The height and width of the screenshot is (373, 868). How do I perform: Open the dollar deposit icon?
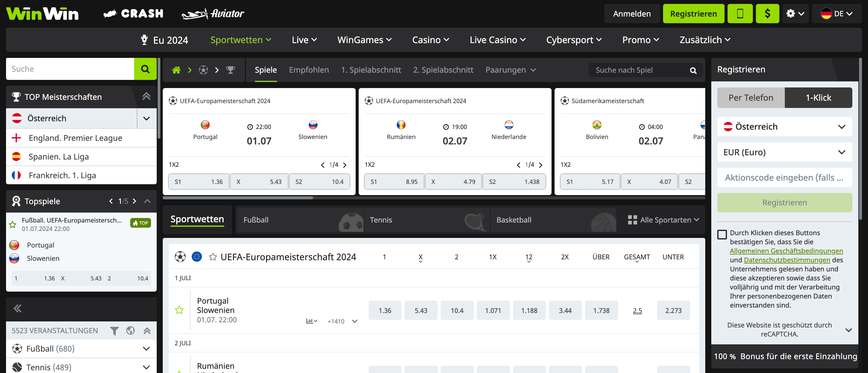(767, 14)
